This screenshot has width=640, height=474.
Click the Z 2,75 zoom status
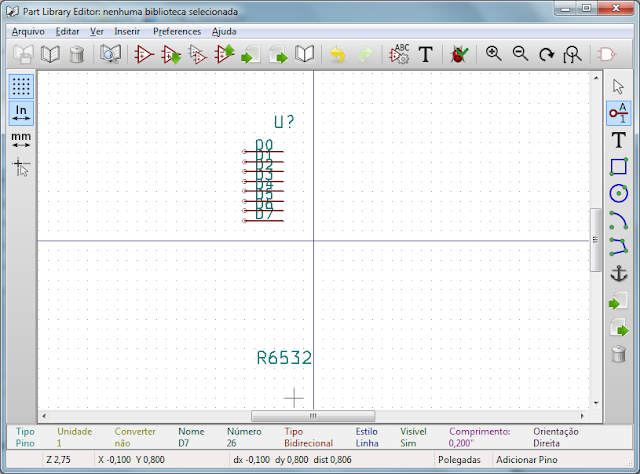(58, 460)
